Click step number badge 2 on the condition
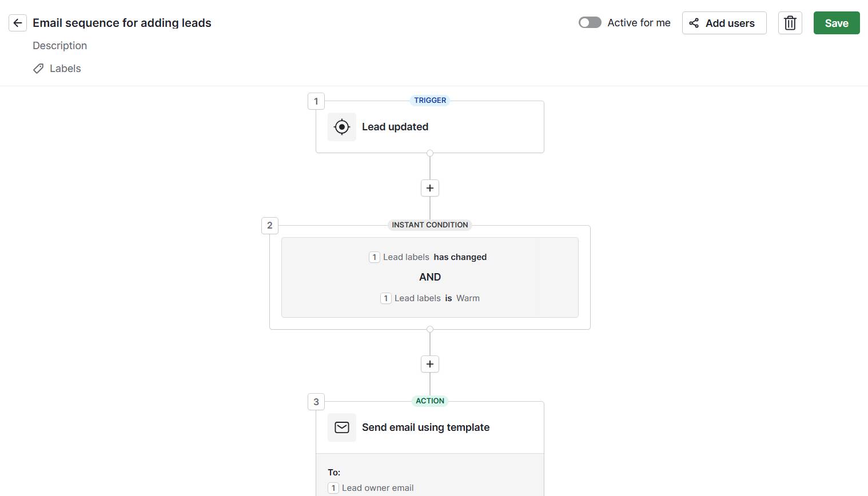This screenshot has height=496, width=868. pyautogui.click(x=269, y=225)
